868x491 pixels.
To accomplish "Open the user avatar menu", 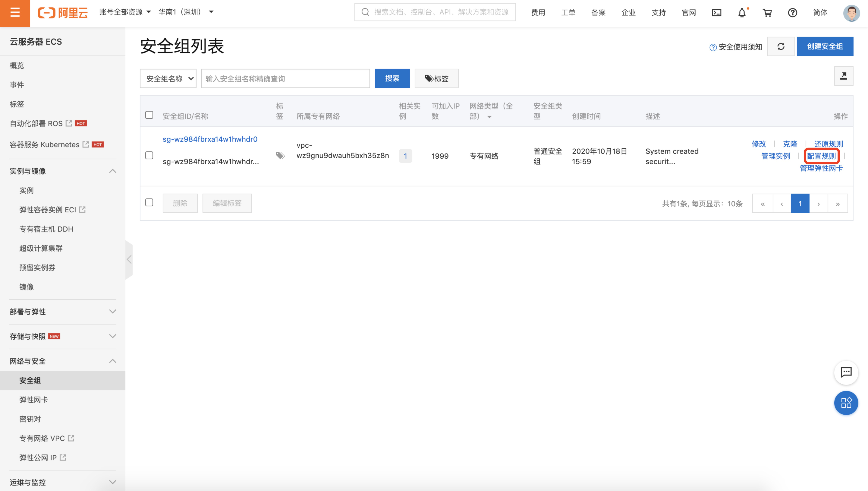I will coord(851,13).
